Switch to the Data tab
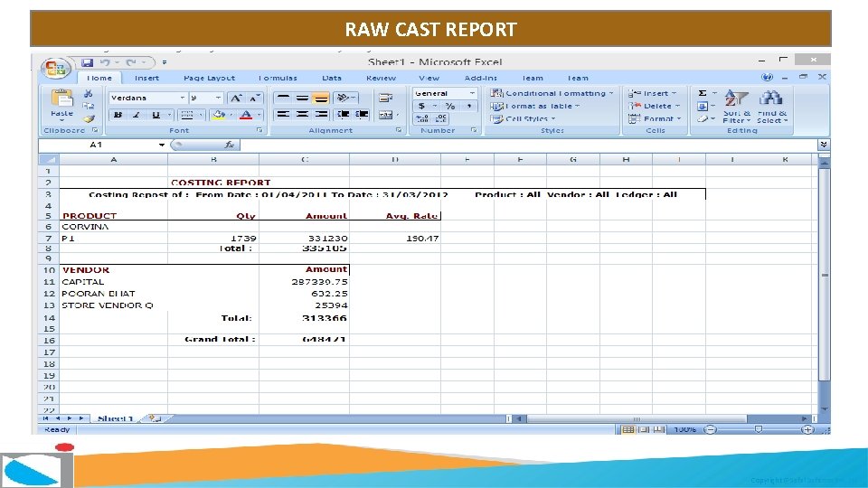This screenshot has height=488, width=868. click(x=332, y=78)
